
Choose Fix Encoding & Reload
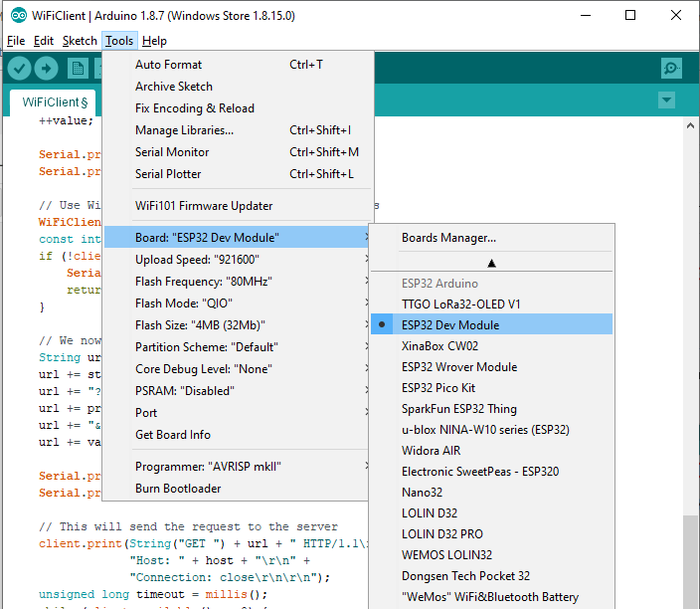[238, 108]
